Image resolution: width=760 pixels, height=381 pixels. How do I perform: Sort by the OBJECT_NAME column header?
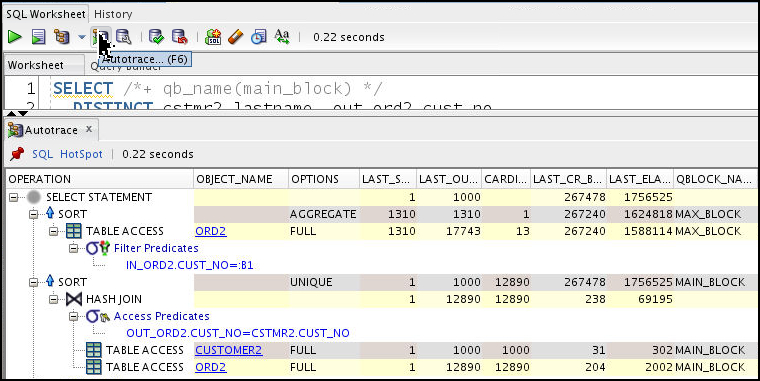coord(241,179)
